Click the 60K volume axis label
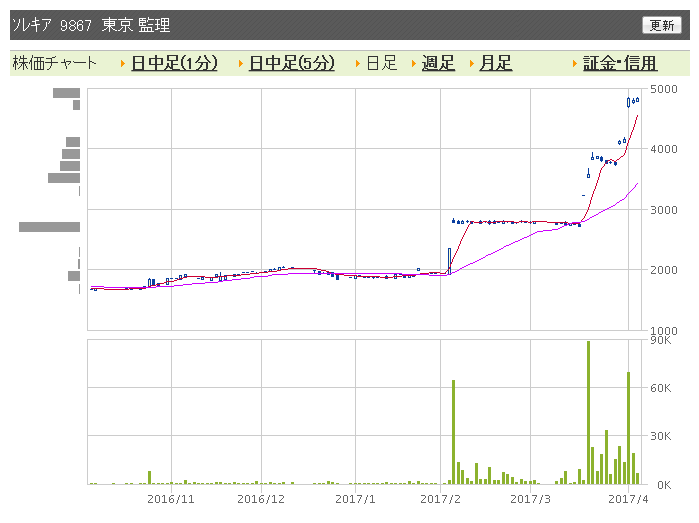Screen dimensions: 699x523 [661, 388]
